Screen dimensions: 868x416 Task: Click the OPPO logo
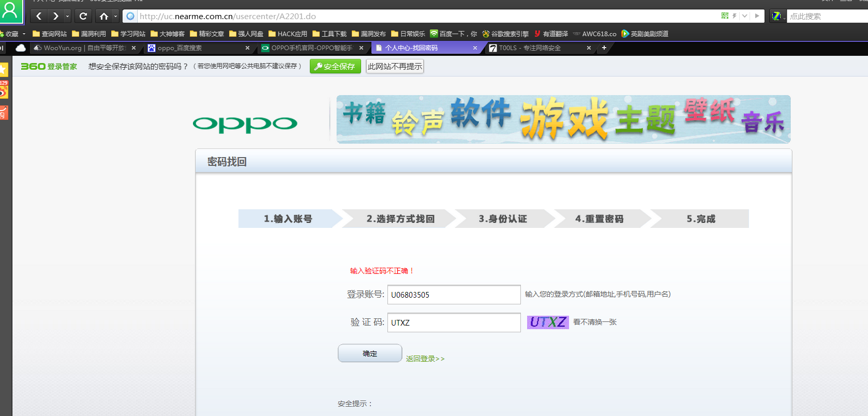[245, 125]
